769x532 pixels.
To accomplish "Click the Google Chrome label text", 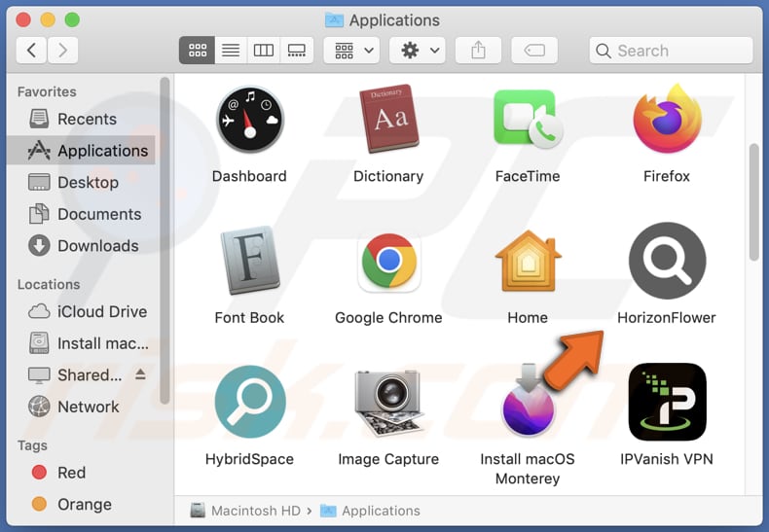I will click(x=389, y=318).
